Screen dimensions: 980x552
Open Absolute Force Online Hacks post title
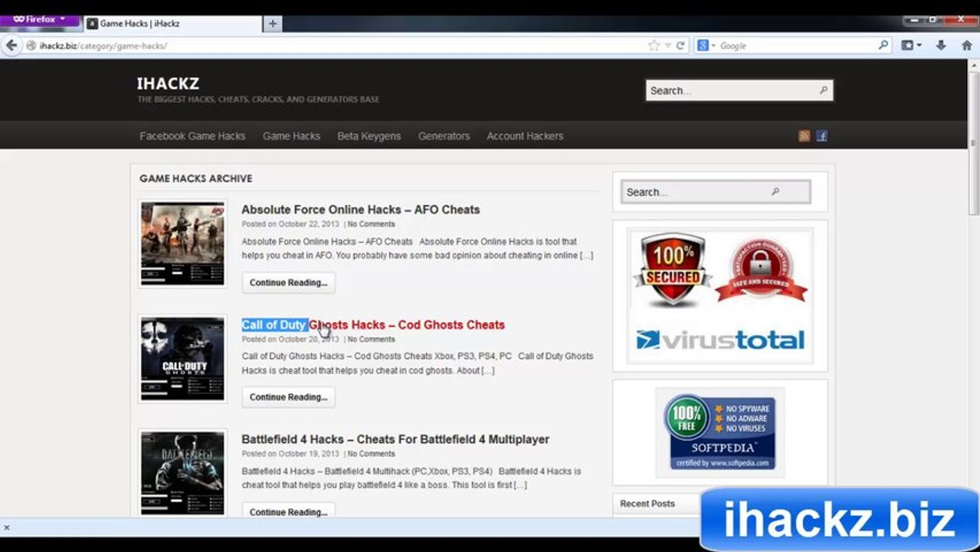click(x=361, y=209)
